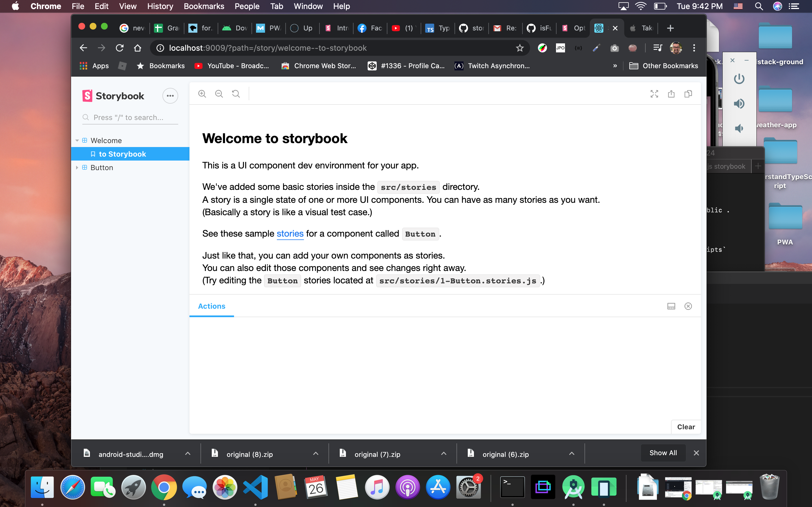Viewport: 812px width, 507px height.
Task: Expand the Button tree group
Action: click(77, 168)
